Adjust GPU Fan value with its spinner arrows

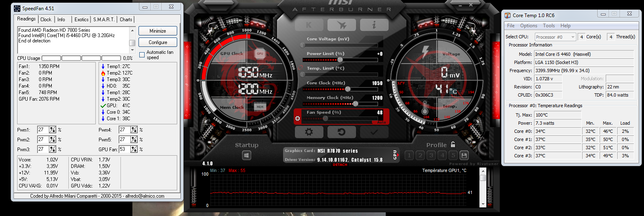[134, 149]
